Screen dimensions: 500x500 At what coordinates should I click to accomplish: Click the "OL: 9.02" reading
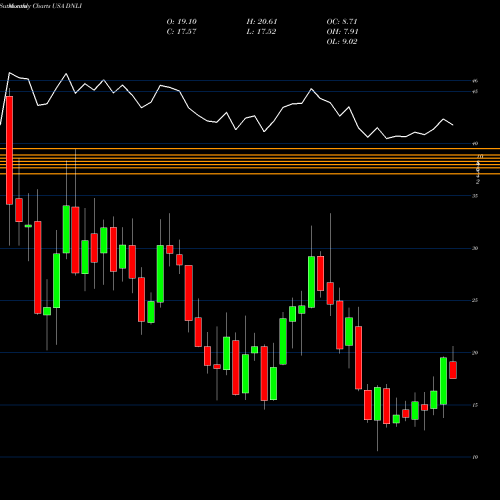click(342, 42)
